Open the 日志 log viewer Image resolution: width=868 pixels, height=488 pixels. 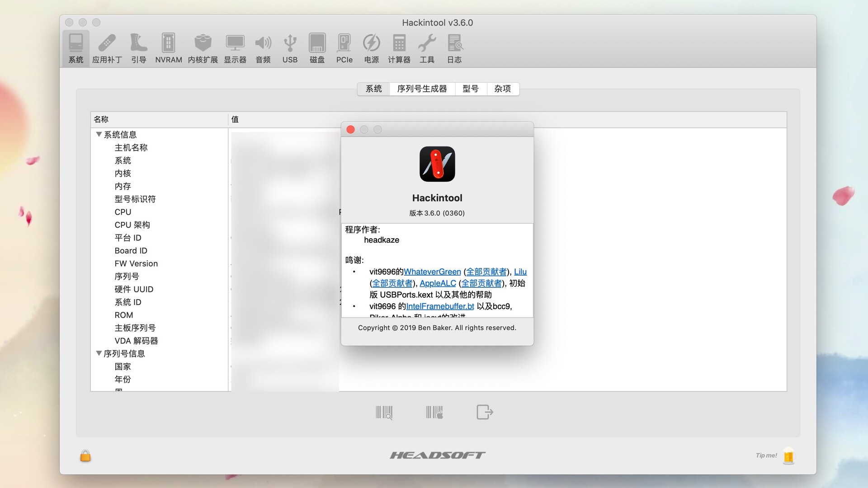click(454, 47)
